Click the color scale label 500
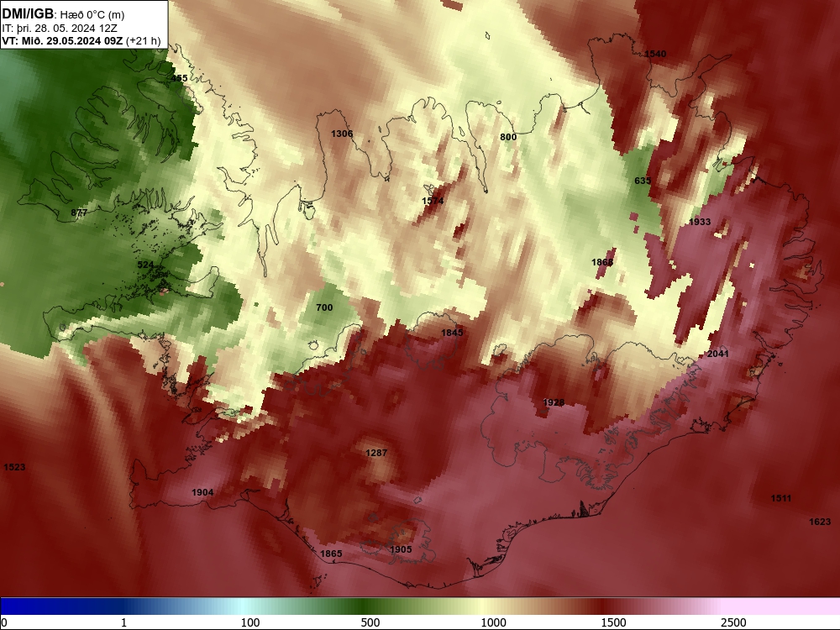840x630 pixels. (370, 622)
